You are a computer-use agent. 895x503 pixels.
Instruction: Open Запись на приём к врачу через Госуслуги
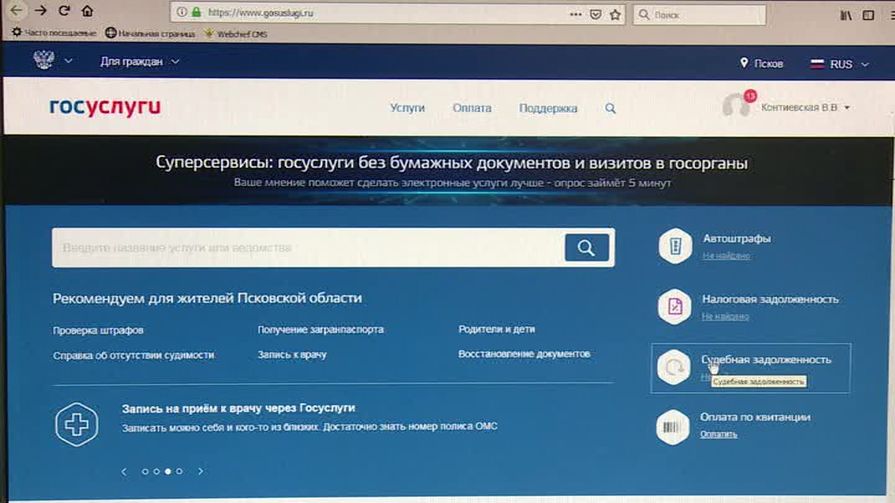coord(238,408)
